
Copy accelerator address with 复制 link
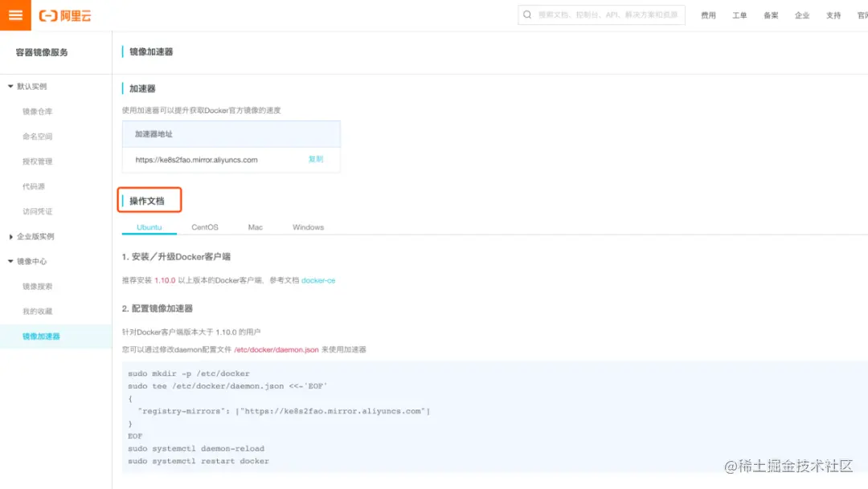pyautogui.click(x=316, y=159)
